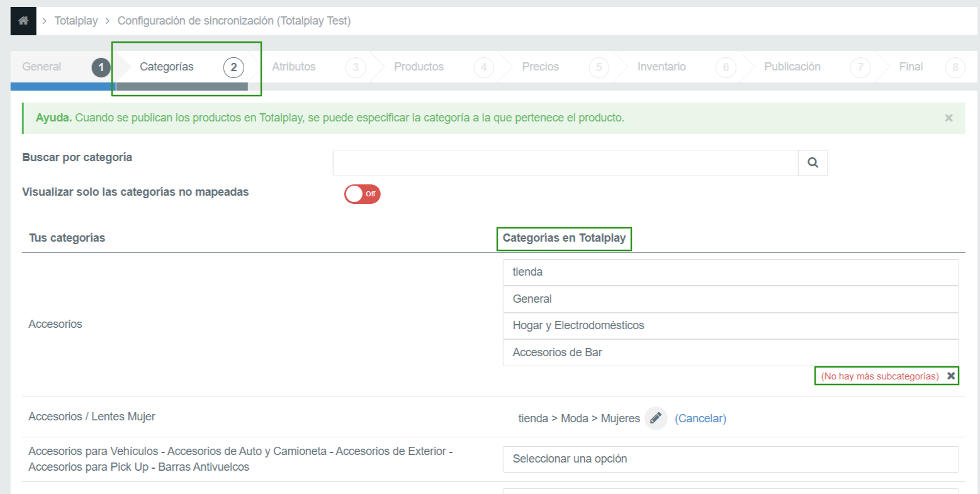Click the (Cancelar) link

(701, 418)
